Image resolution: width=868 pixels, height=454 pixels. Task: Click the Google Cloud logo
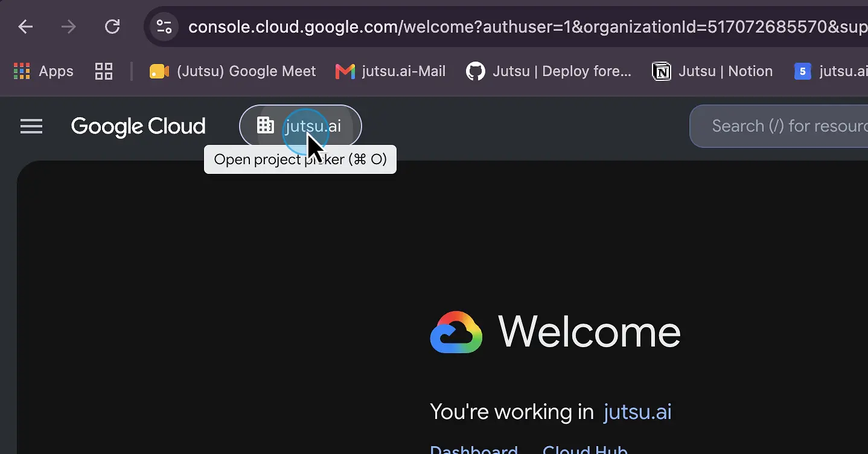point(138,126)
